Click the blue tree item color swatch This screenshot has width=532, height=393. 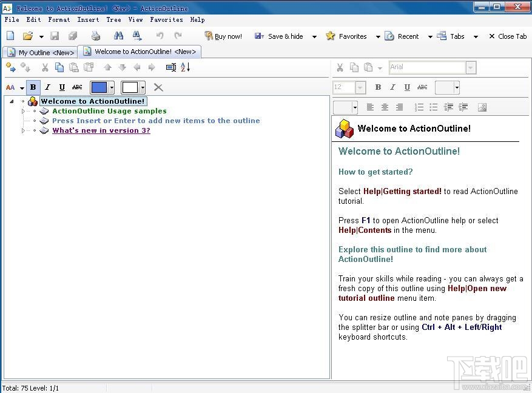coord(99,87)
